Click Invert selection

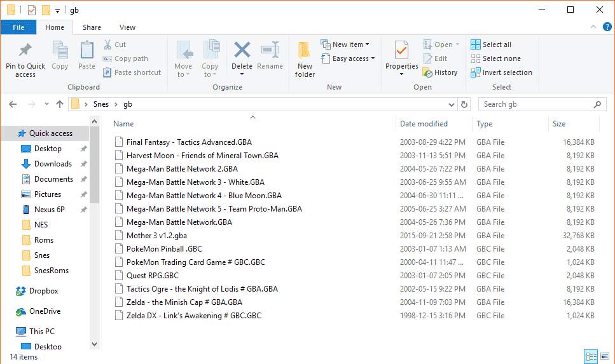[501, 72]
